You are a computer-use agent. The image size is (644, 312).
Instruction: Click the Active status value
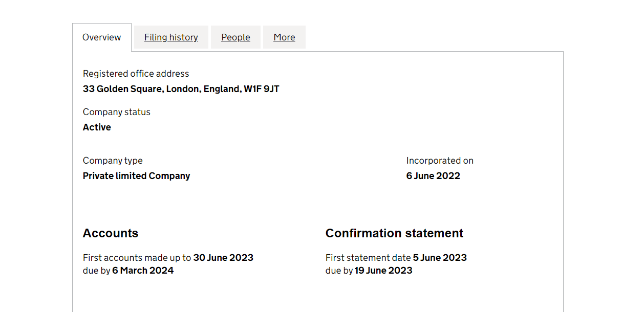click(x=97, y=127)
